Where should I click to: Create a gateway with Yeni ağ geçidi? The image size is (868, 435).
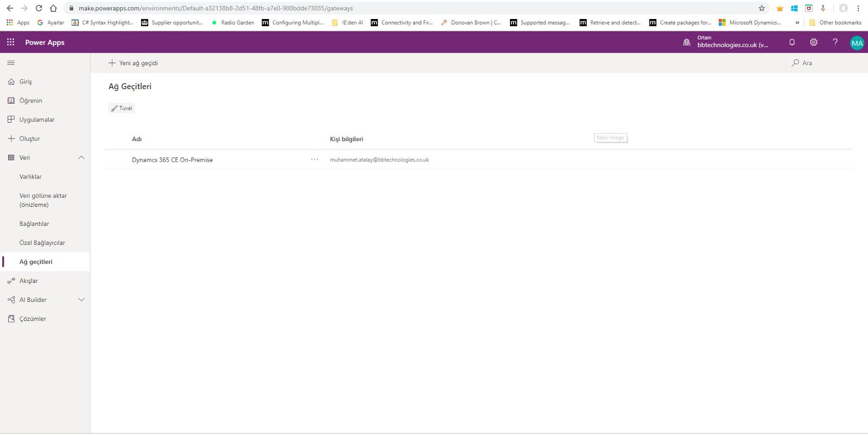click(x=133, y=63)
